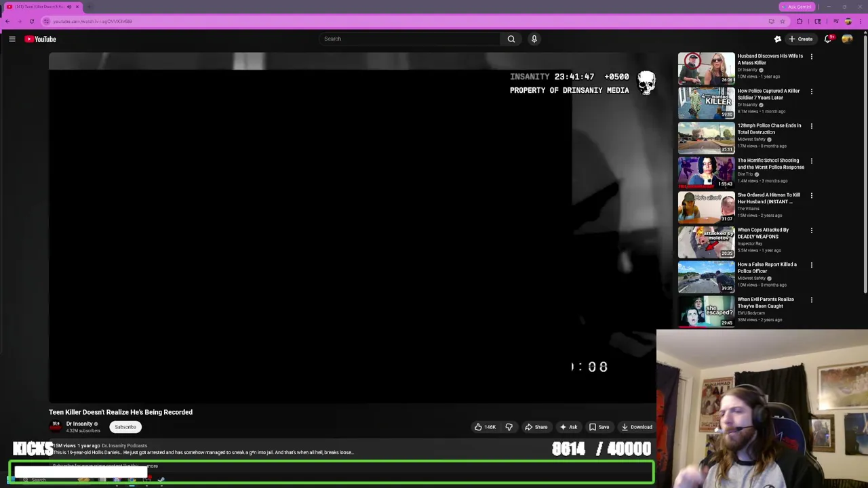Viewport: 868px width, 488px height.
Task: Open When Evil Parents Realize video thumbnail
Action: coord(706,311)
